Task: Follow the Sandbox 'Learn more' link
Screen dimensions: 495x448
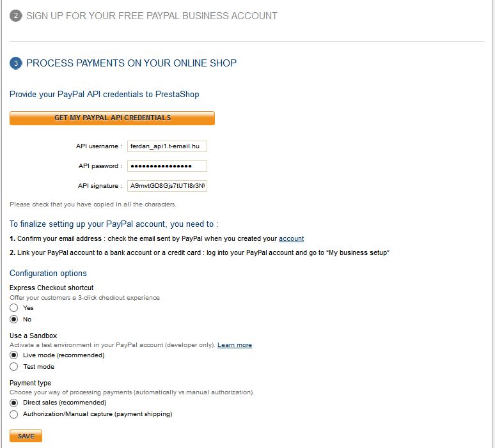Action: [x=234, y=345]
